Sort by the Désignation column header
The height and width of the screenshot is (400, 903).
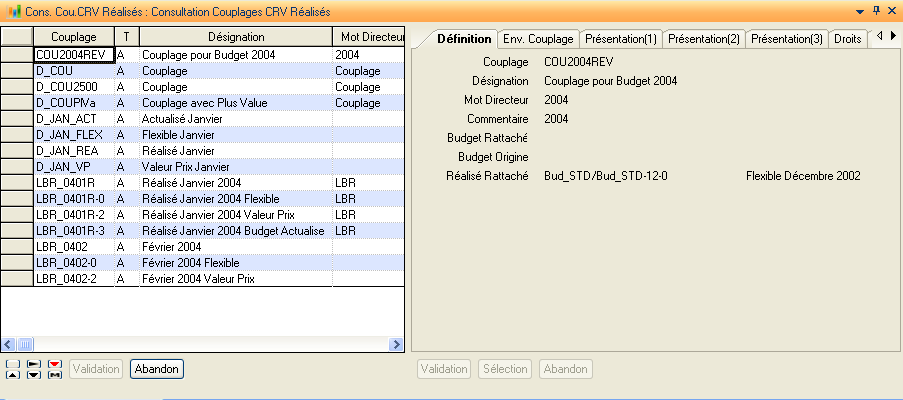click(235, 36)
